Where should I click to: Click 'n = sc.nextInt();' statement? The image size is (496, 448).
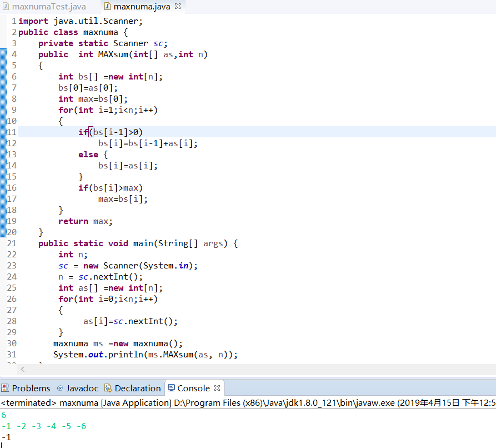click(x=101, y=277)
